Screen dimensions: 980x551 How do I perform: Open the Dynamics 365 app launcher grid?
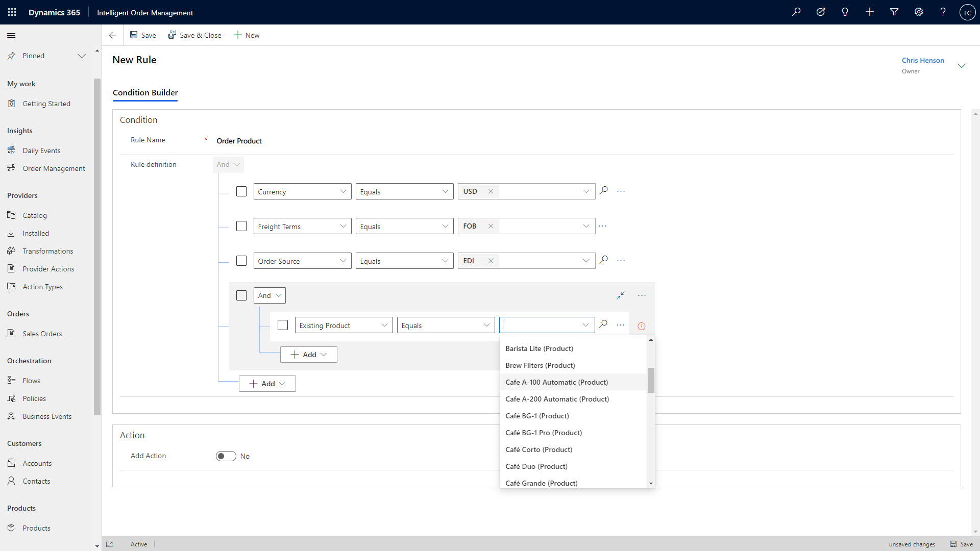11,12
